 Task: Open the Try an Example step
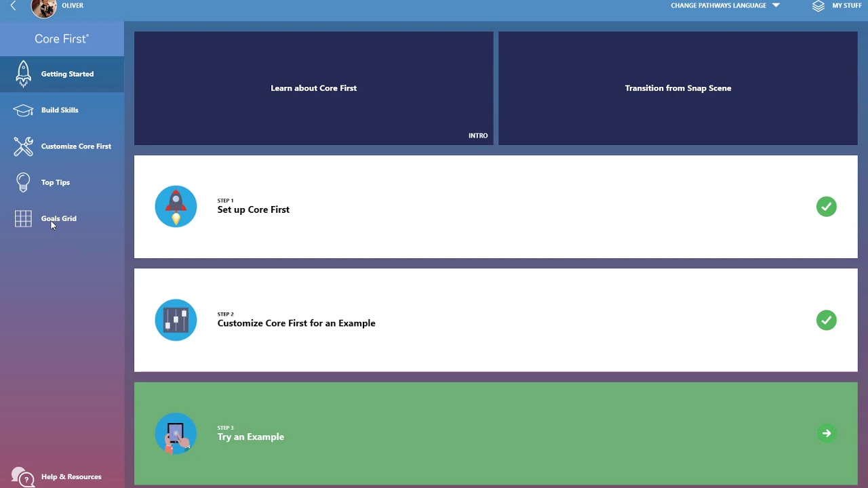(x=496, y=434)
